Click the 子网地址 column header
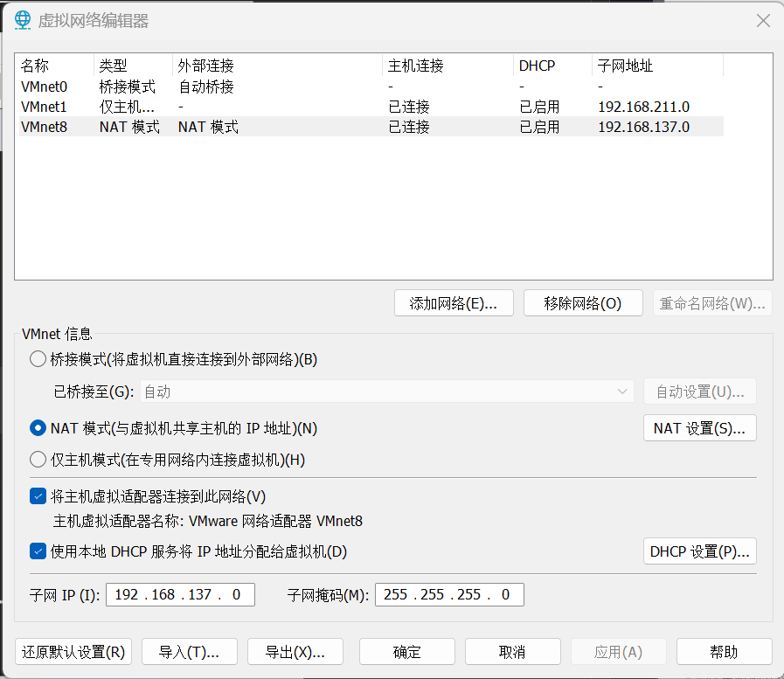Screen dimensions: 784x679 pyautogui.click(x=657, y=66)
